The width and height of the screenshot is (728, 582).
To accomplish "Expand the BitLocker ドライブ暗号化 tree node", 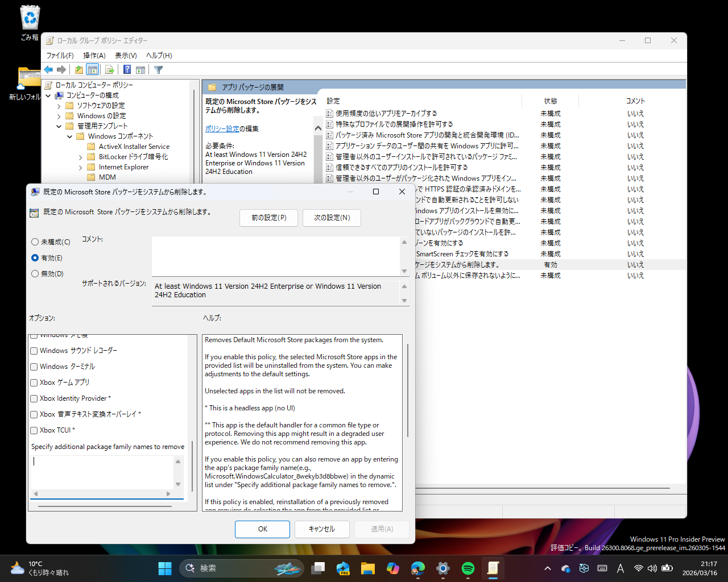I will coord(80,157).
